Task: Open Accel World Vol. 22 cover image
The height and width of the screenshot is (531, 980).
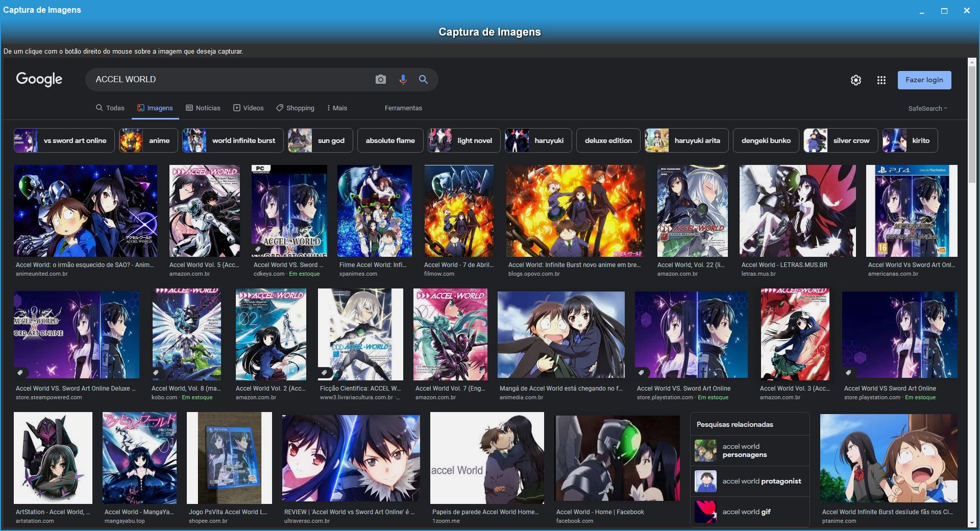Action: click(693, 211)
